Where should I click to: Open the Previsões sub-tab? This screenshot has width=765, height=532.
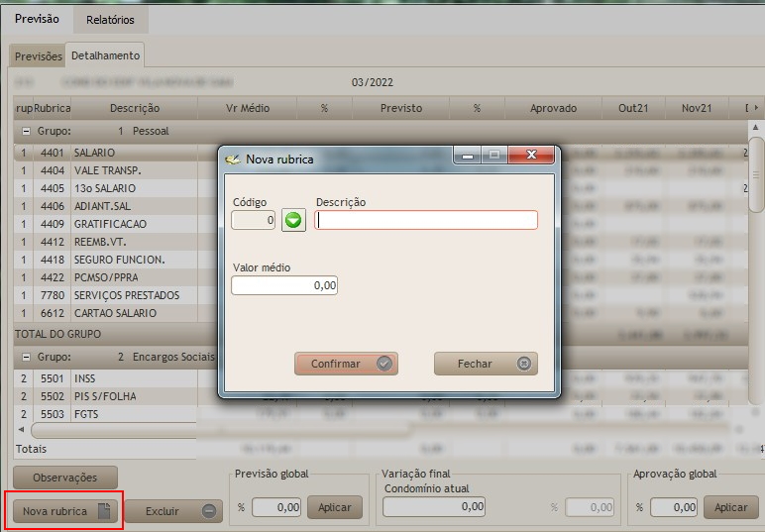[x=38, y=56]
